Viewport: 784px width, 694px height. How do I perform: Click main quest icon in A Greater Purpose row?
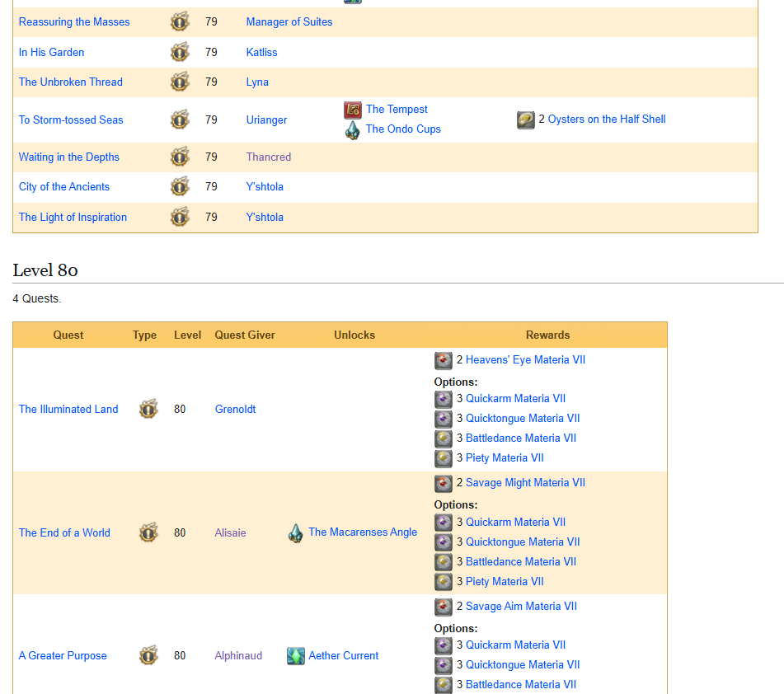pos(148,655)
